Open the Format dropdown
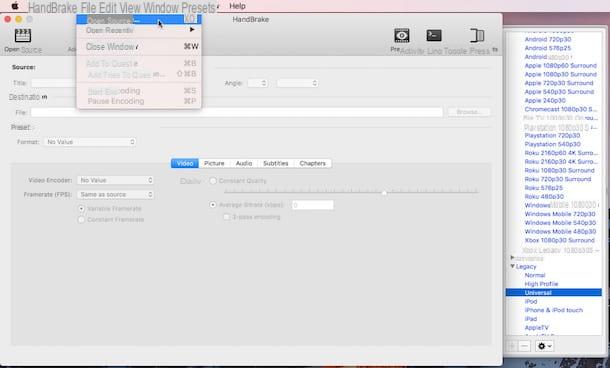 click(90, 142)
